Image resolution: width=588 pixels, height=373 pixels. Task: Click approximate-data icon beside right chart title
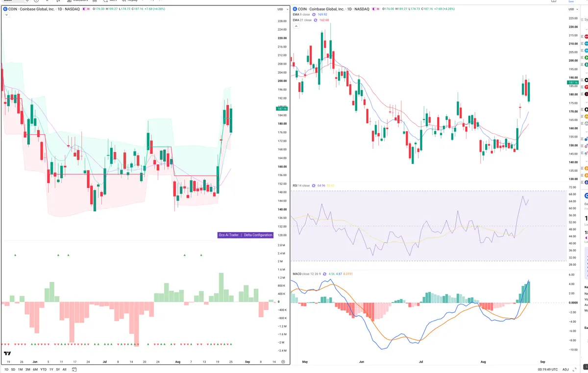coord(378,9)
